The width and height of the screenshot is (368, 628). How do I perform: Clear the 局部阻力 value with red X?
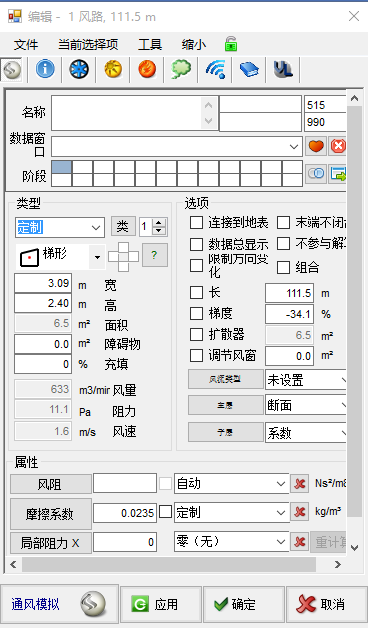[299, 542]
